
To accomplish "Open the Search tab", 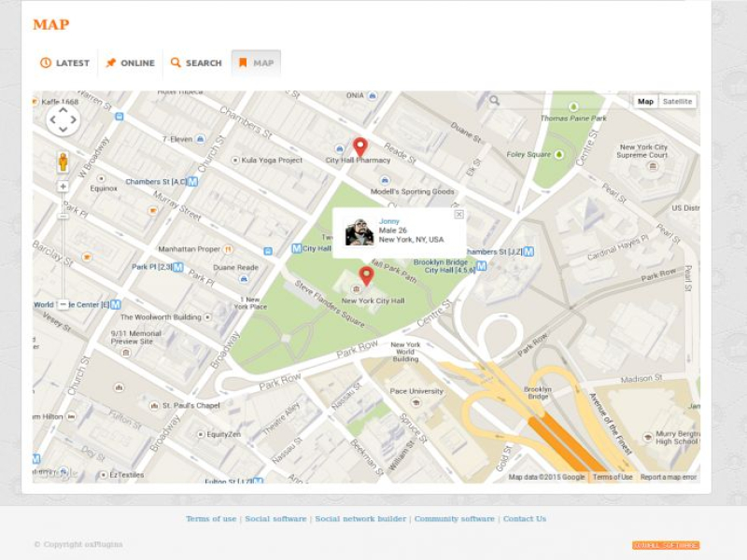I will pyautogui.click(x=196, y=63).
